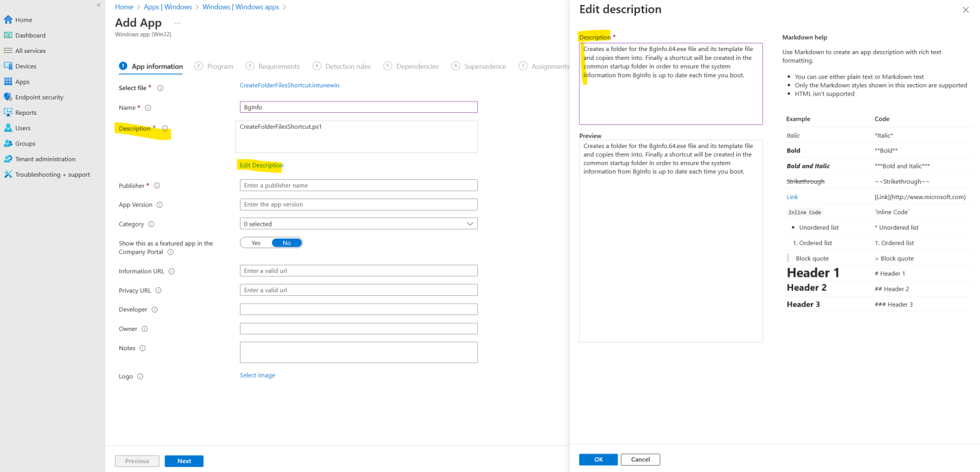Viewport: 980px width, 472px height.
Task: Open the Category selection dropdown
Action: [x=358, y=223]
